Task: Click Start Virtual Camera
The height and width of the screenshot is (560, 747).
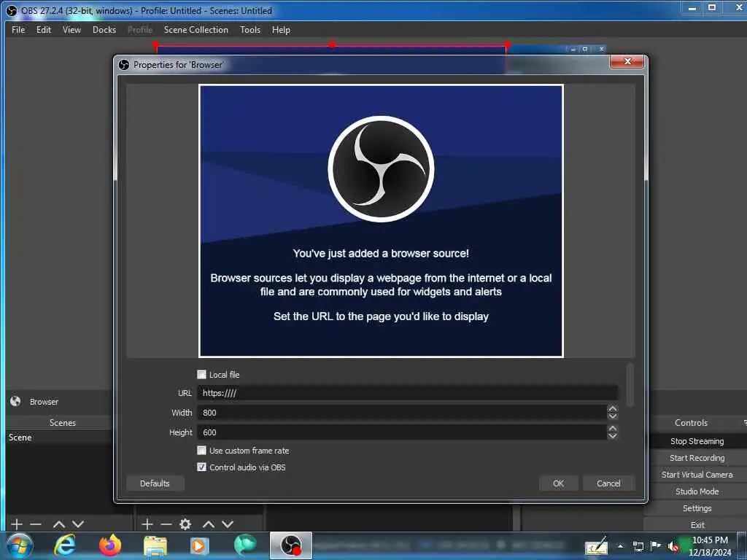Action: coord(697,474)
